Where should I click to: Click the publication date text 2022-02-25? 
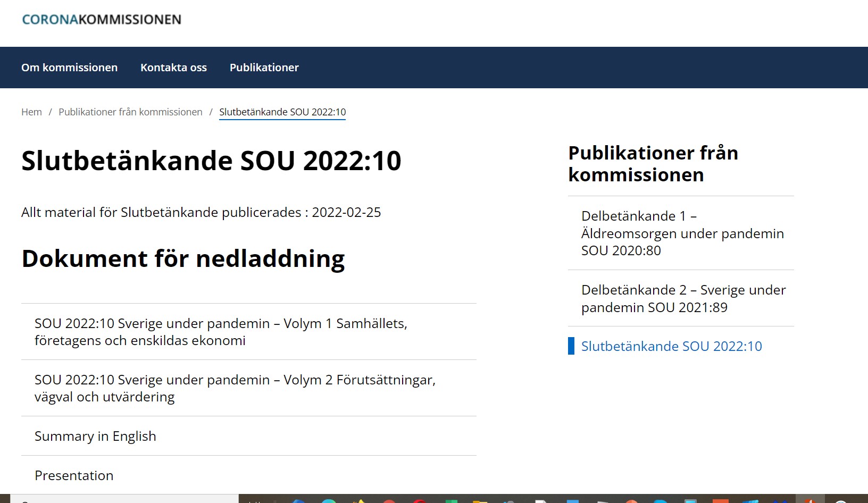346,213
